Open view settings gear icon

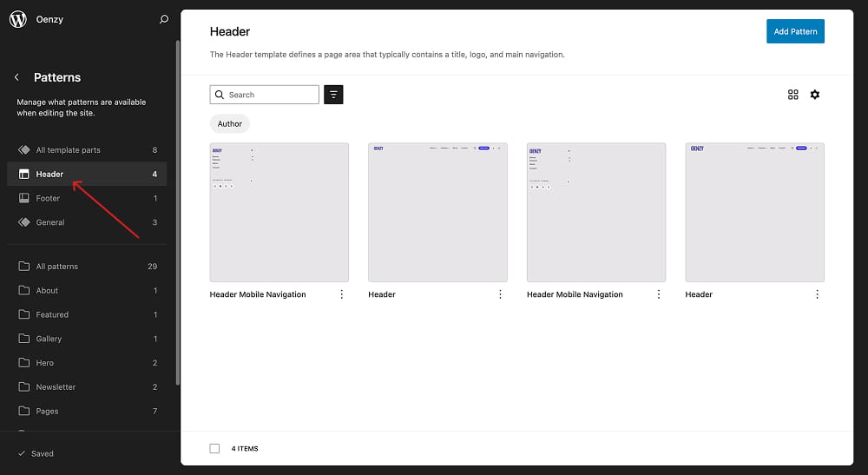coord(815,95)
